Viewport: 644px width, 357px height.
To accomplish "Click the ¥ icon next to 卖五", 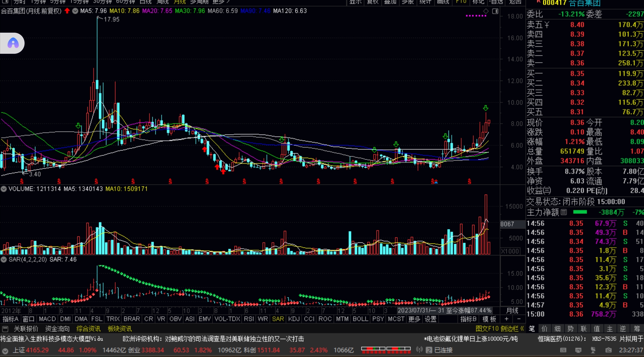I will click(x=547, y=25).
